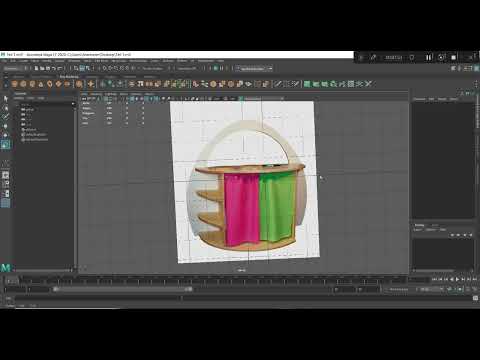Open the Channels menu in Channel Box

pos(420,99)
